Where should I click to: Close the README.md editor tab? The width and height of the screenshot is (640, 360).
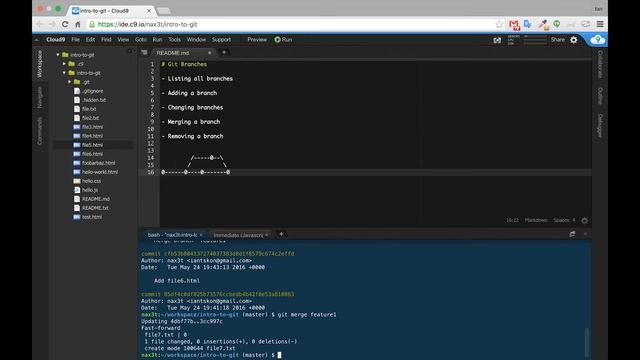(x=210, y=53)
